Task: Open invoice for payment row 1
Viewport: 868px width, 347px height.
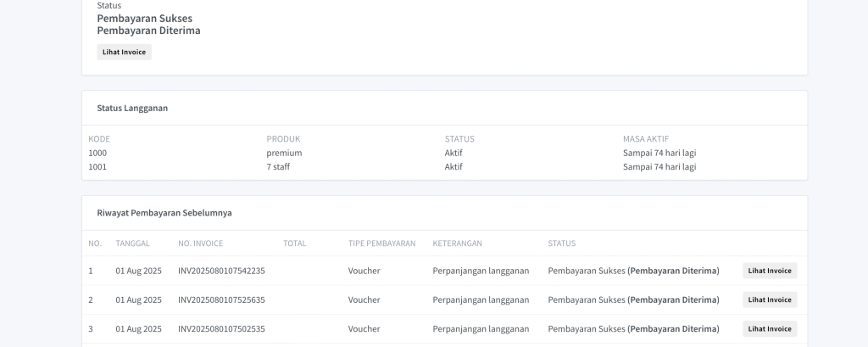Action: click(x=770, y=271)
